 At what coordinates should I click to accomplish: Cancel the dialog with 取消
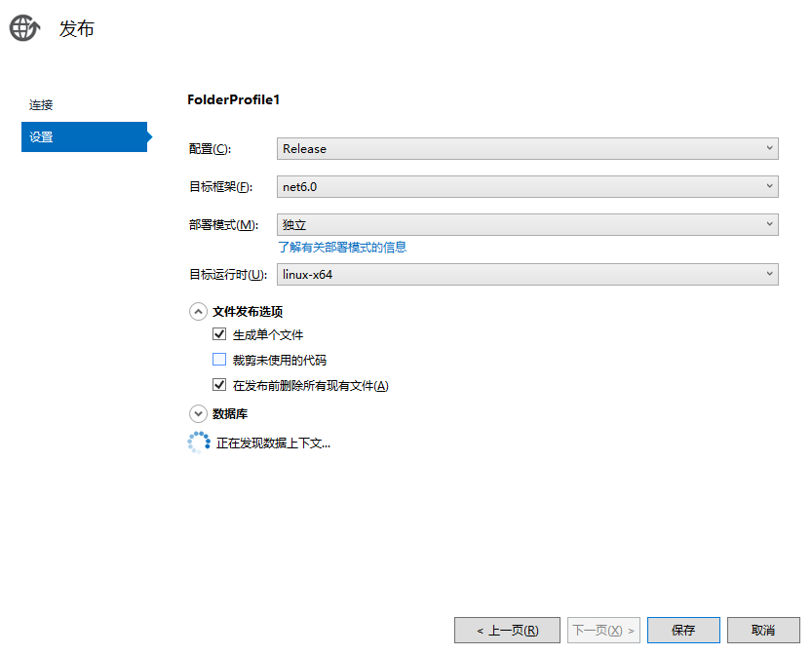(763, 631)
